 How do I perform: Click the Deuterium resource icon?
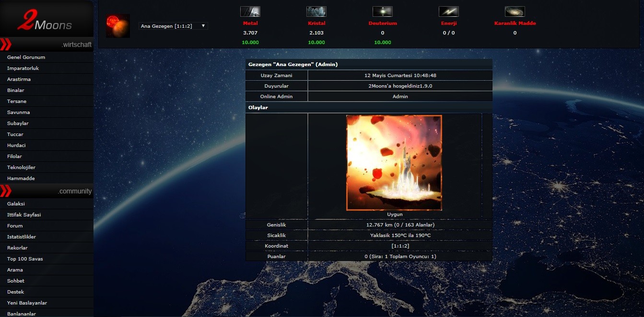pos(383,11)
